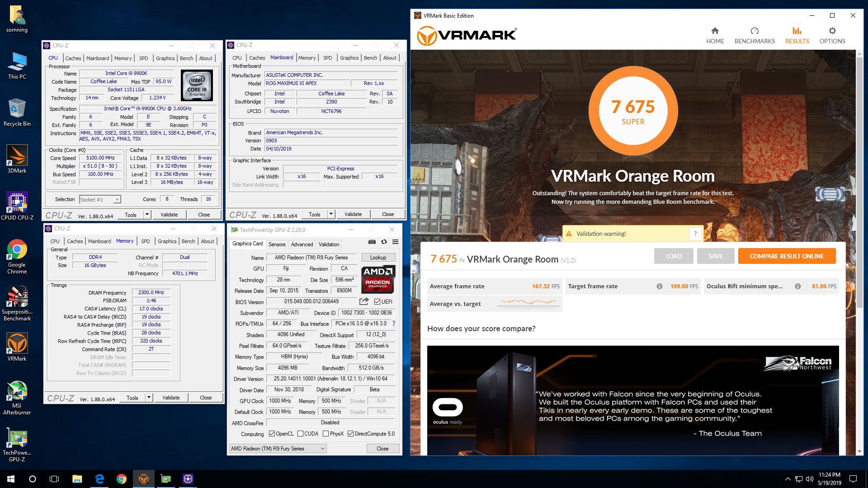868x488 pixels.
Task: Click GPU-Z BIOS share/export icon
Action: coord(364,301)
